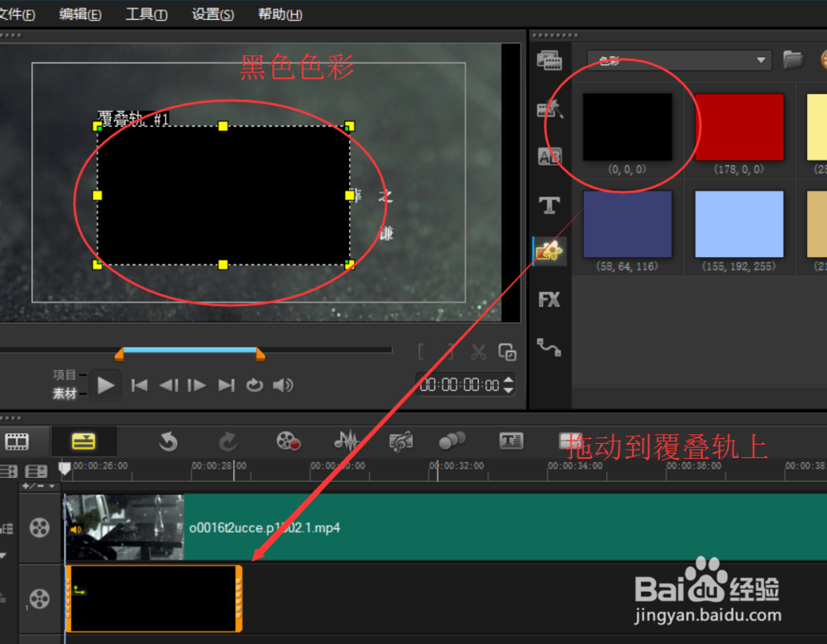Select the black clip on overlay track
827x644 pixels.
pyautogui.click(x=154, y=599)
